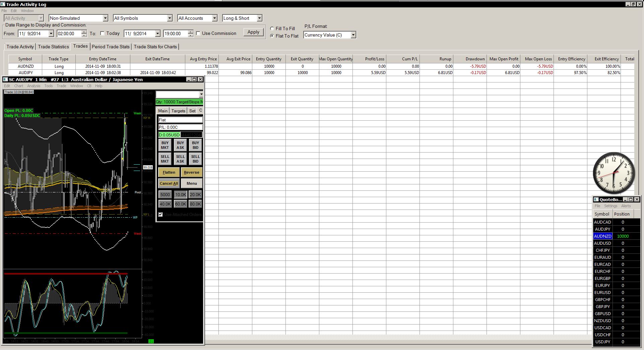Click the Trade Activity Log title bar icon
Screen dimensions: 644x350
point(3,4)
